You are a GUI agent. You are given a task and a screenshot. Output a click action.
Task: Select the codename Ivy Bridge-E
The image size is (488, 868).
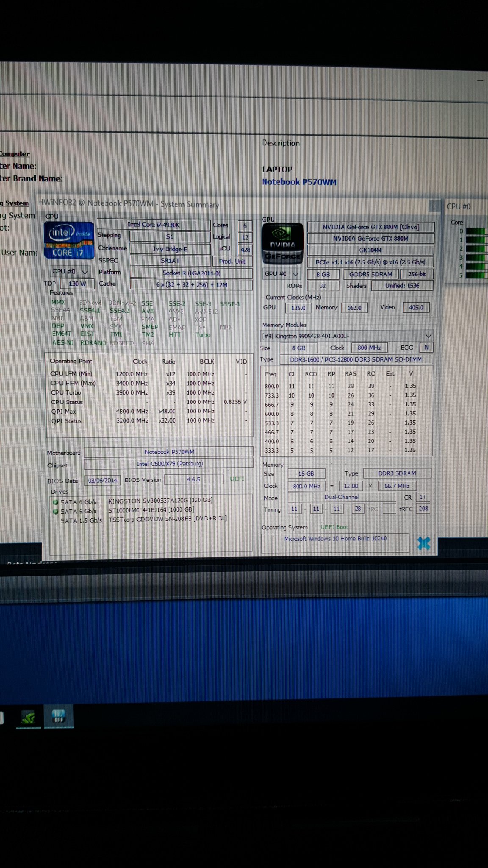[170, 249]
